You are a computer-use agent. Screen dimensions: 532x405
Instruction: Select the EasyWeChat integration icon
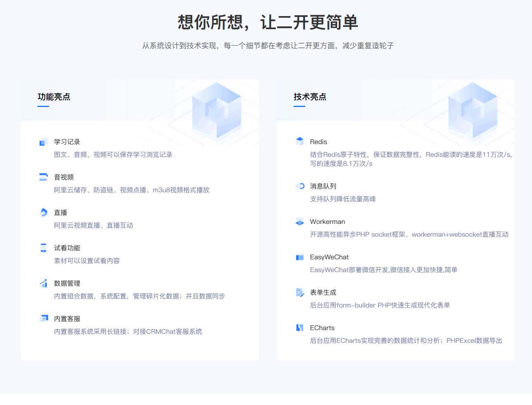tap(300, 257)
